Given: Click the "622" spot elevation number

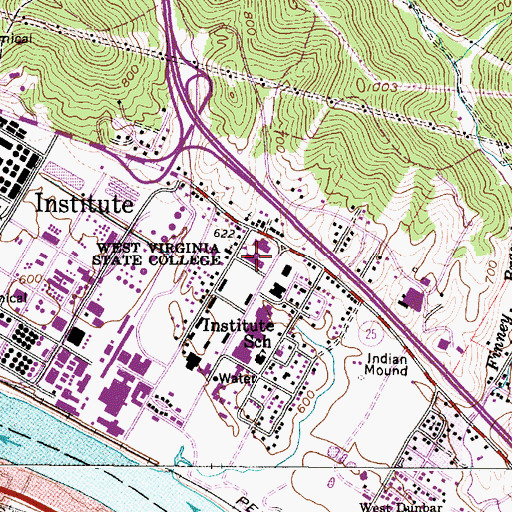Looking at the screenshot, I should [x=224, y=234].
